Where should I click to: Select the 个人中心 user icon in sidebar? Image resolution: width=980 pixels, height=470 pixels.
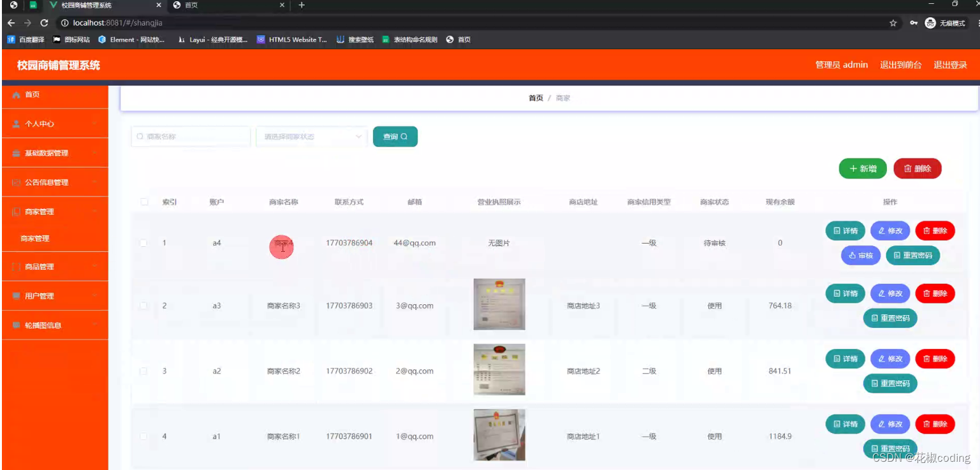[x=16, y=124]
